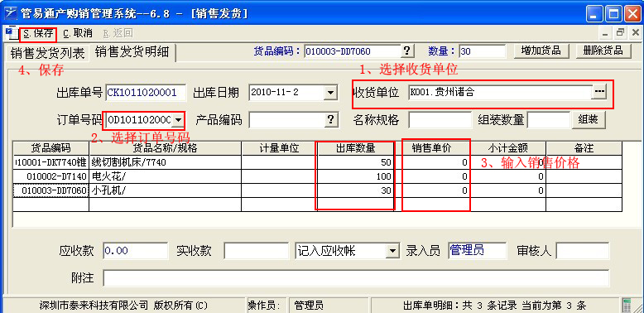
Task: Expand the 订单号码 dropdown arrow
Action: point(177,119)
